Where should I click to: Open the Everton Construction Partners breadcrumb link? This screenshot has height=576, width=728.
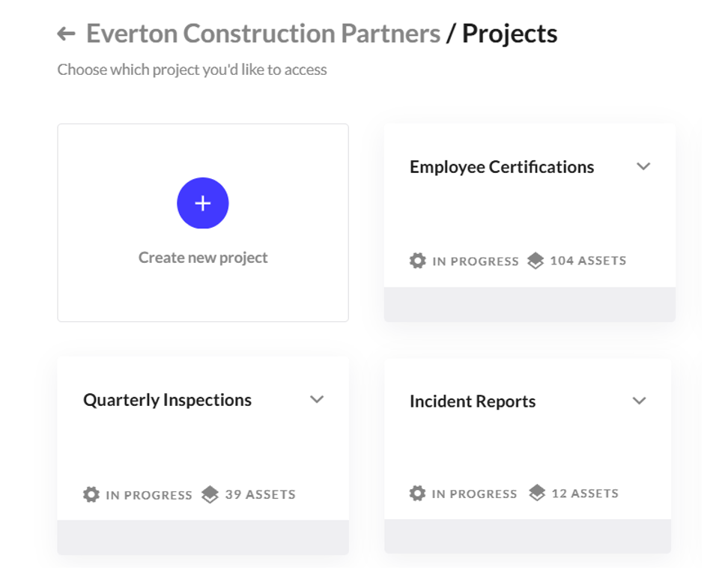[263, 33]
